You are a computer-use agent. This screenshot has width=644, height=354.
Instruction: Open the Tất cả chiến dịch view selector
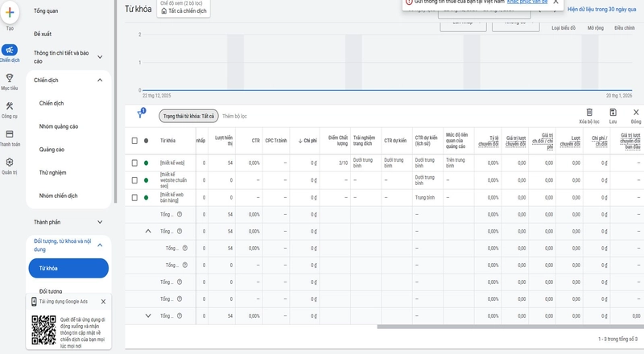click(184, 8)
